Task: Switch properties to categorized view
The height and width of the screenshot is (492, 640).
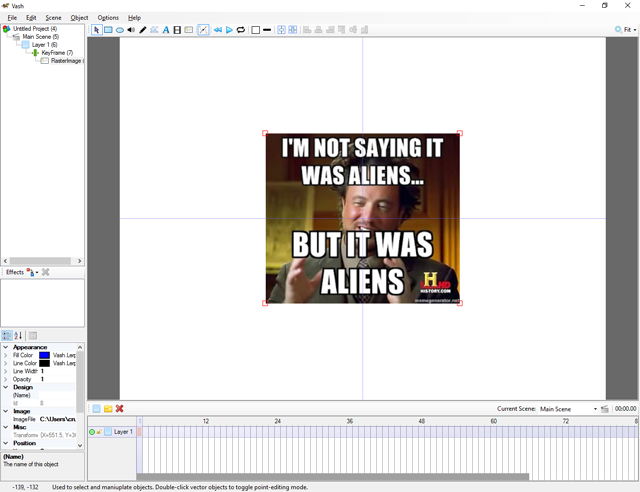Action: [x=7, y=336]
